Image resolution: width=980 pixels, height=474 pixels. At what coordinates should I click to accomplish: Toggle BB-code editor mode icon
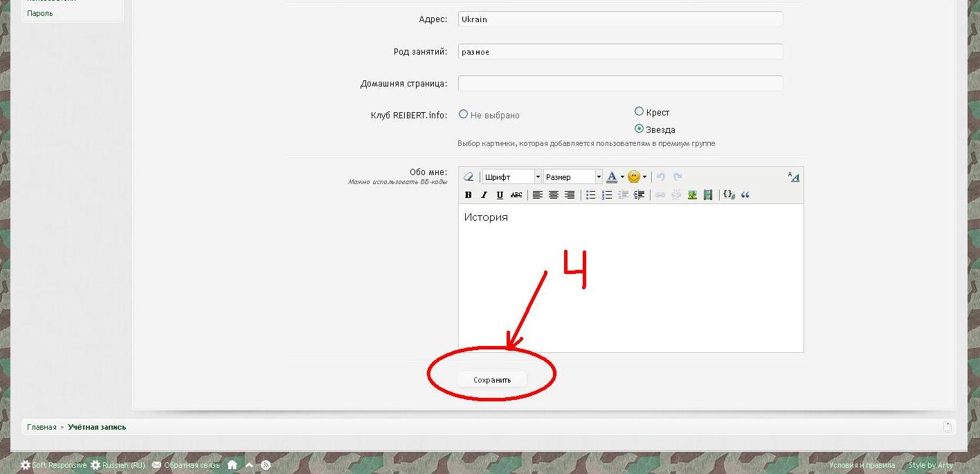(x=794, y=177)
